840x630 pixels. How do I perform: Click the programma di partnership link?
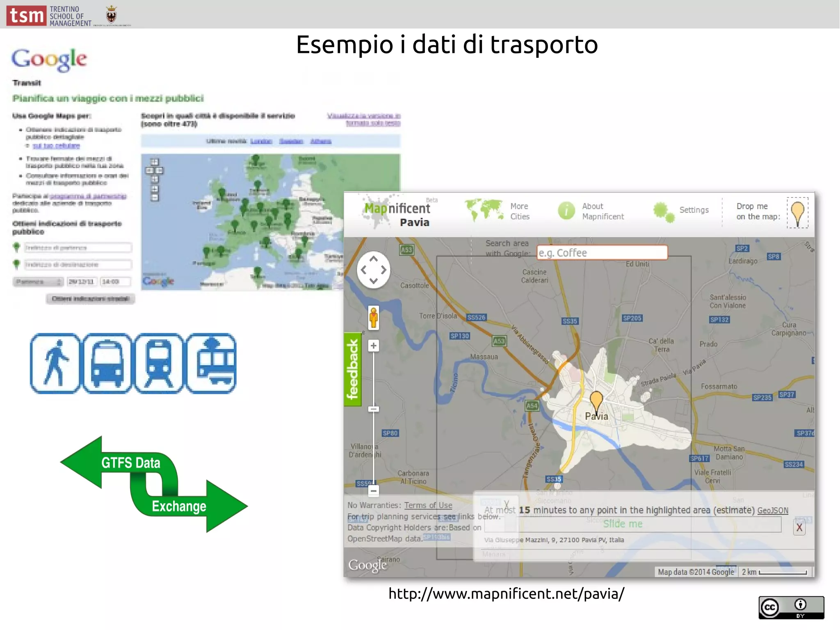point(88,196)
